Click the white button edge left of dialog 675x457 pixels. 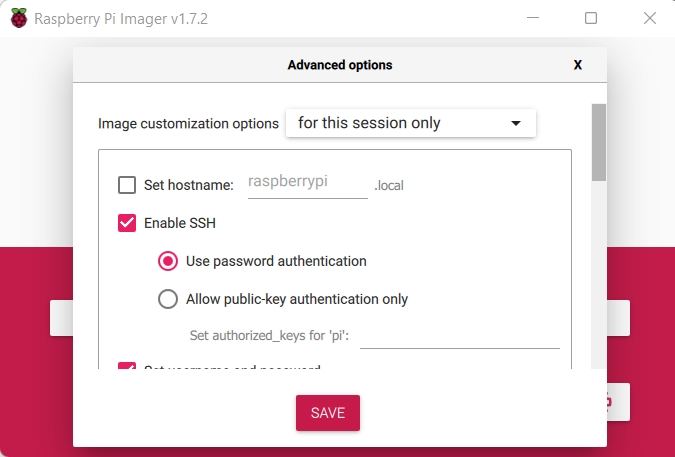click(x=61, y=318)
